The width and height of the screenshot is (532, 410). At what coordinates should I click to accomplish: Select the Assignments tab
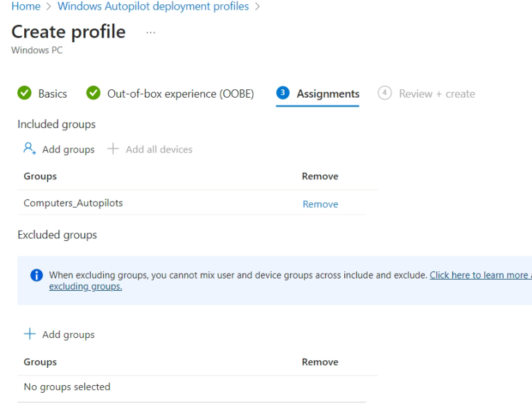coord(328,93)
